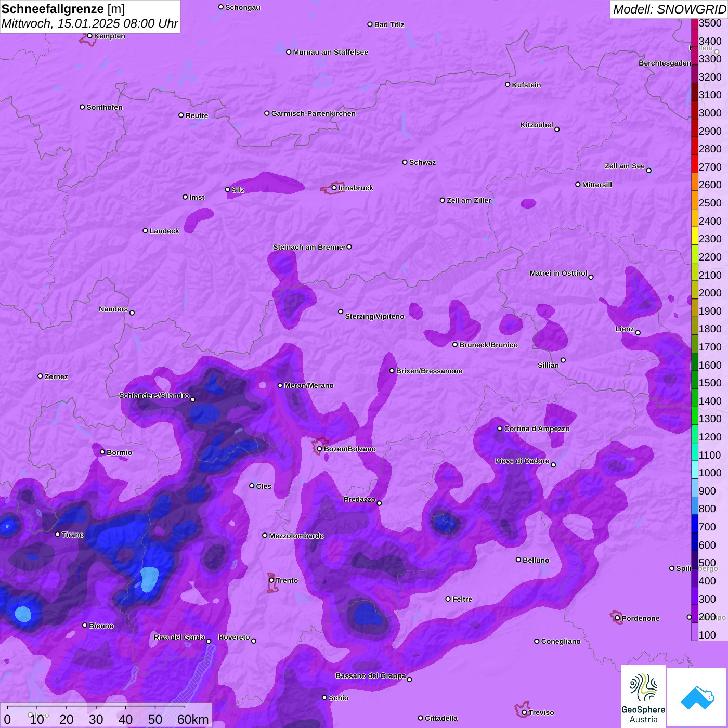This screenshot has height=728, width=728.
Task: Click the Bad Tölz marker
Action: [x=370, y=24]
